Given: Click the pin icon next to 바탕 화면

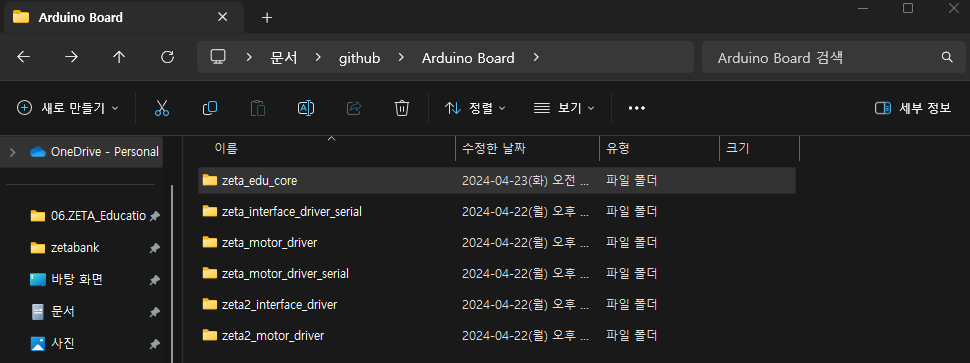Looking at the screenshot, I should coord(155,280).
